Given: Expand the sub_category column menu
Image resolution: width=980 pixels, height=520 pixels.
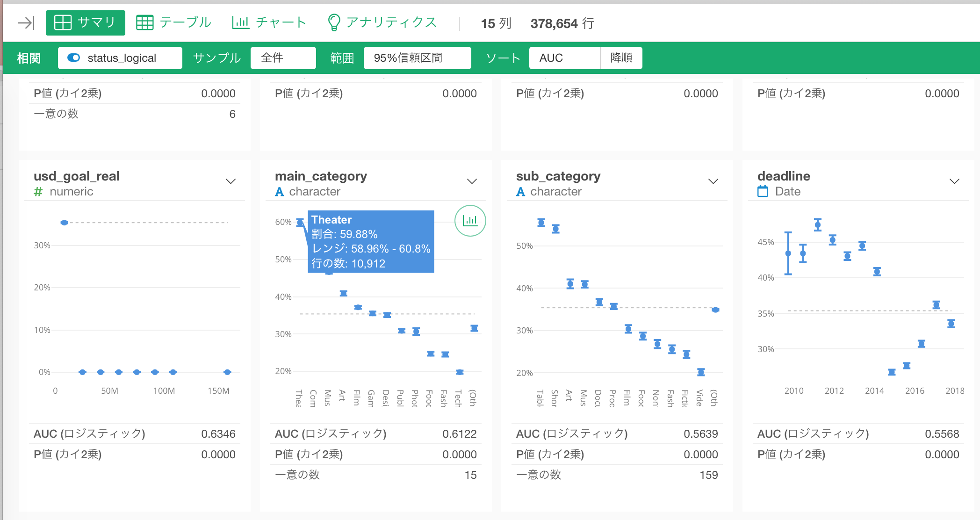Looking at the screenshot, I should 713,181.
